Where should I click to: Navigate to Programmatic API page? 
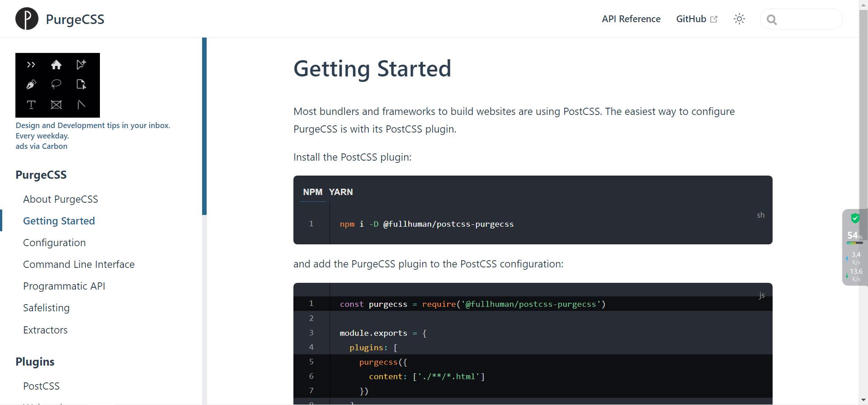tap(64, 286)
